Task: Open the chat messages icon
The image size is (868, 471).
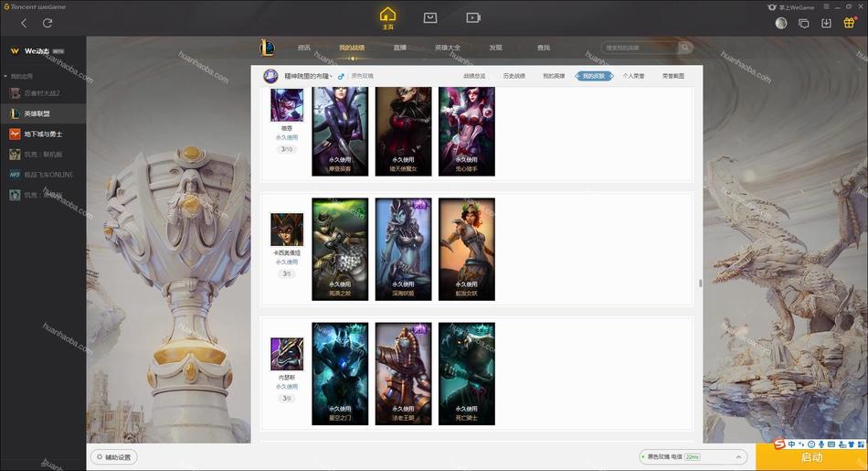Action: (803, 23)
